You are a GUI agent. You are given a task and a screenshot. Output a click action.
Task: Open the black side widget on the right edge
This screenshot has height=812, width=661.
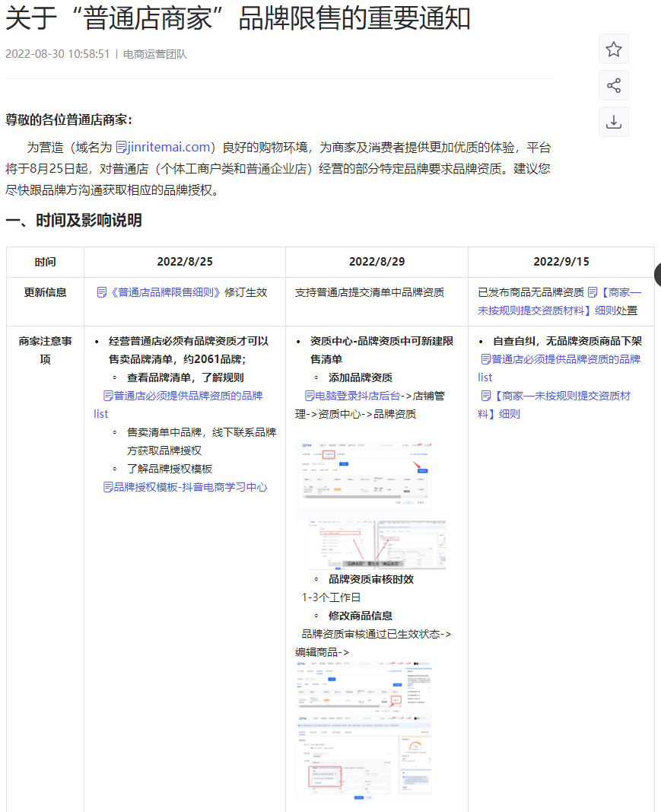657,274
